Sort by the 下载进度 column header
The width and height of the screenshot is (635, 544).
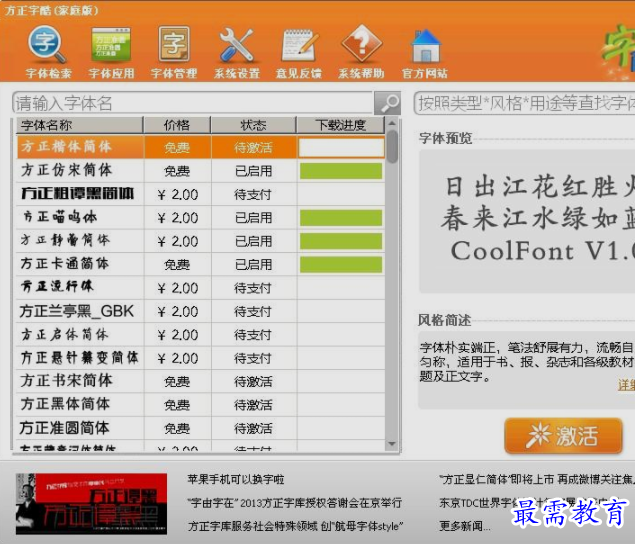(341, 125)
